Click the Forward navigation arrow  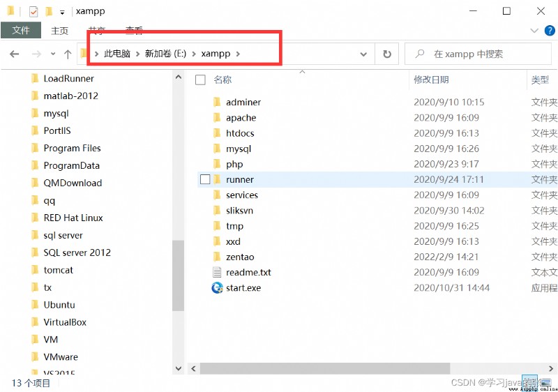tap(36, 54)
